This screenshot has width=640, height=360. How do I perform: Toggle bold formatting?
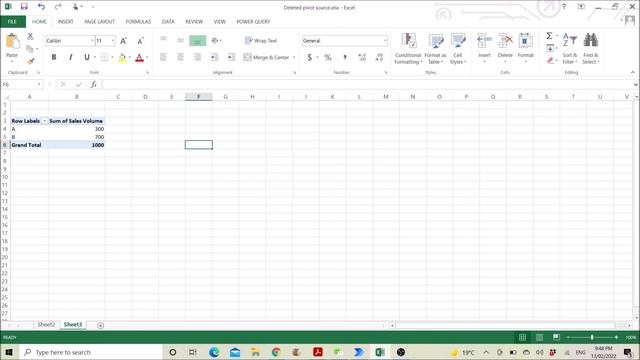tap(53, 57)
